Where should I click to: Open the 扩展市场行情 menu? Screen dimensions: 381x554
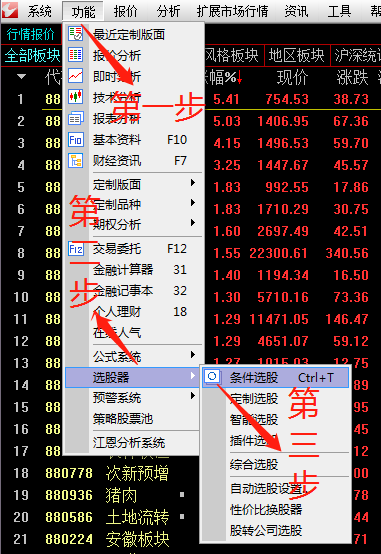pyautogui.click(x=233, y=11)
